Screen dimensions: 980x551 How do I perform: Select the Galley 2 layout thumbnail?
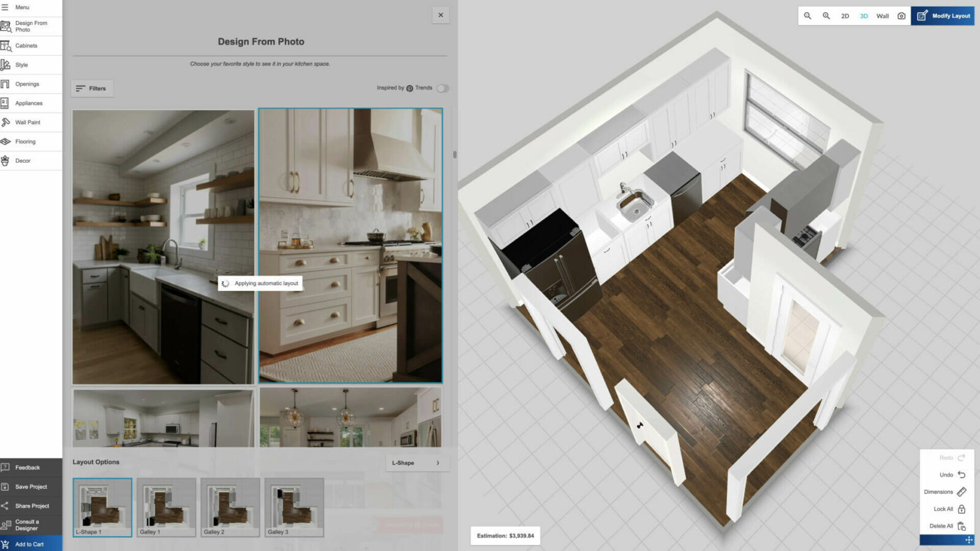click(x=230, y=507)
